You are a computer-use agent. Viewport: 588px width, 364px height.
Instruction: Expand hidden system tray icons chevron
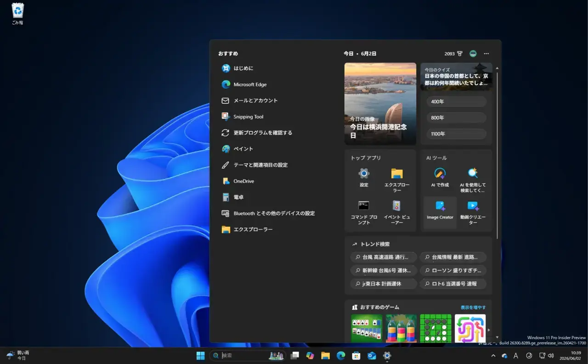pyautogui.click(x=493, y=356)
